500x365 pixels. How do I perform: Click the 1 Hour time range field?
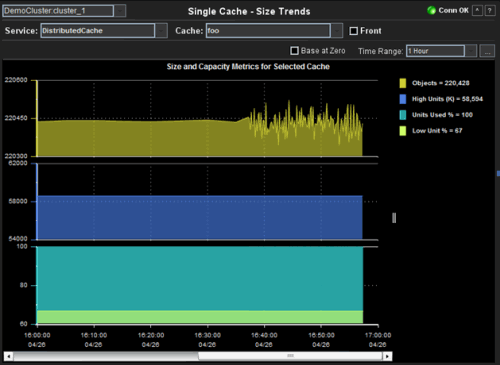[435, 51]
